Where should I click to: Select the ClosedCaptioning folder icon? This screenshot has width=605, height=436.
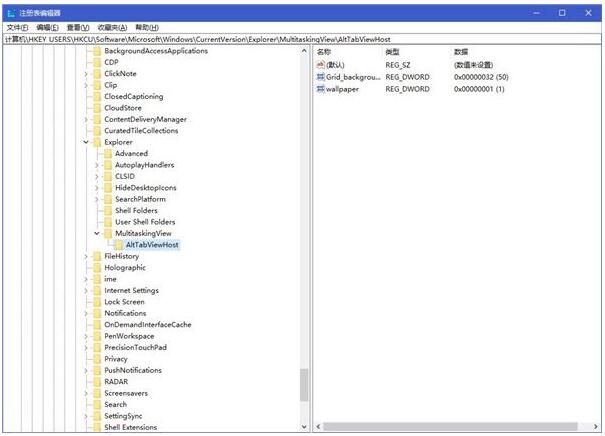click(97, 96)
